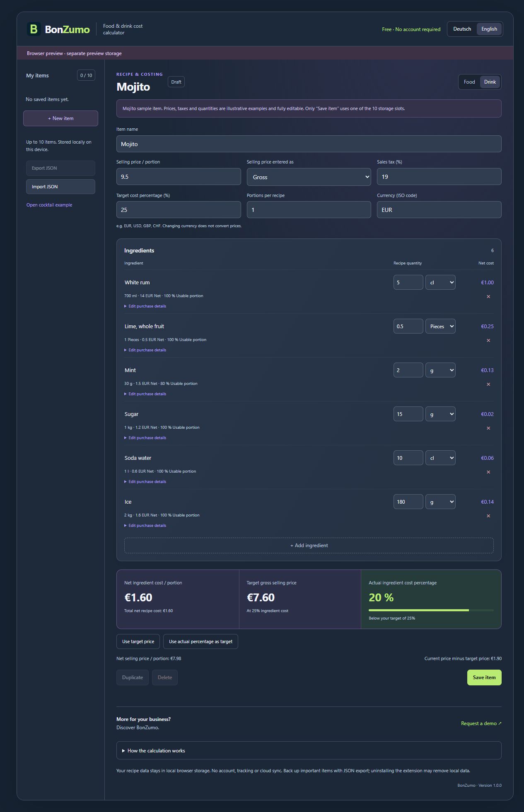524x812 pixels.
Task: Focus the Target cost percentage field
Action: tap(179, 210)
